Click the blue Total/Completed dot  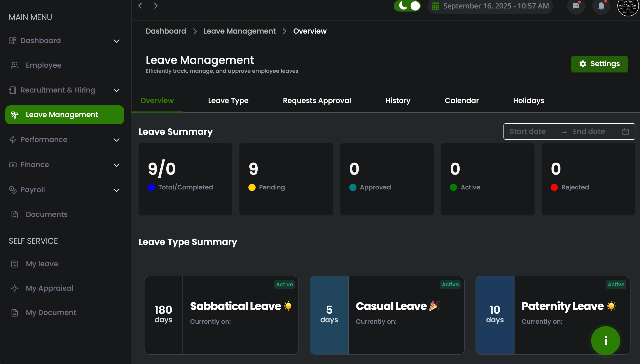tap(151, 187)
